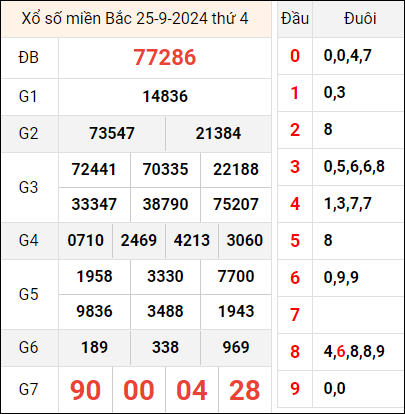Click the ĐB prize label

[29, 58]
